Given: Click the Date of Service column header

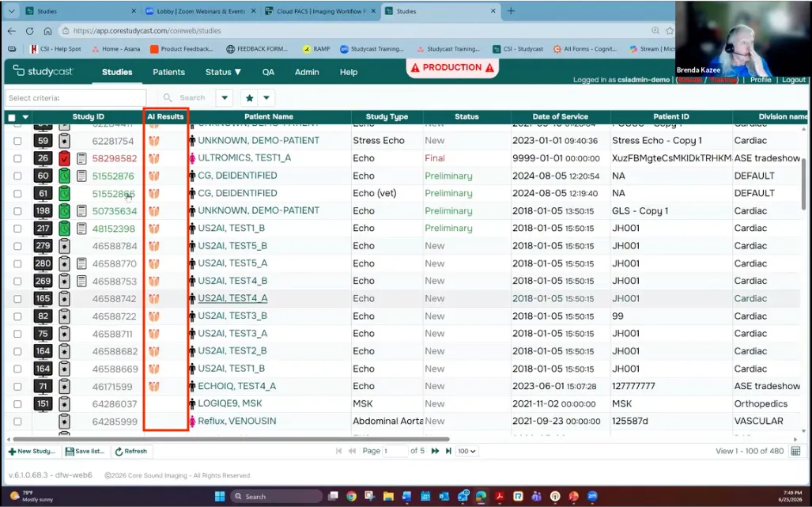Looking at the screenshot, I should pos(561,117).
